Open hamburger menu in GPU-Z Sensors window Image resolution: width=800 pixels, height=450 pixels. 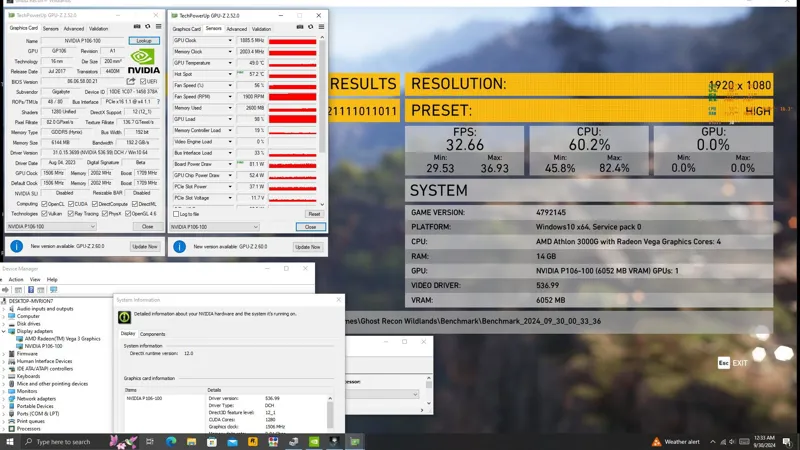click(321, 27)
